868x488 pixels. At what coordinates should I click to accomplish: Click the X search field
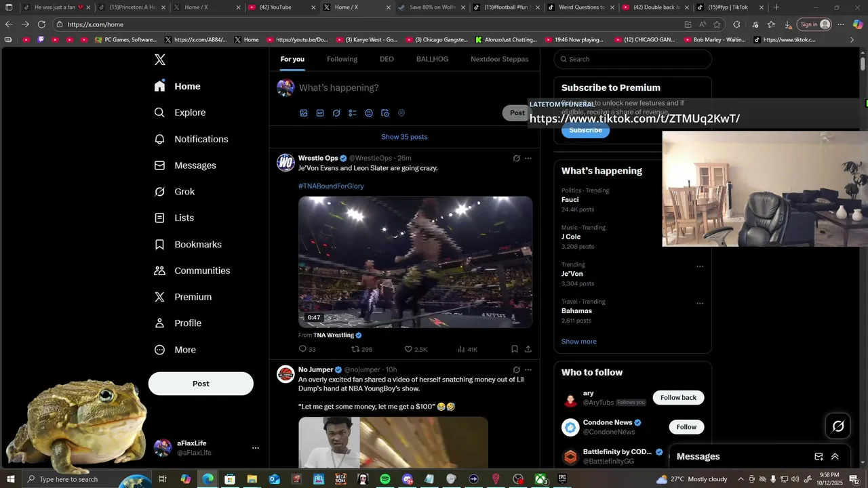pos(633,59)
